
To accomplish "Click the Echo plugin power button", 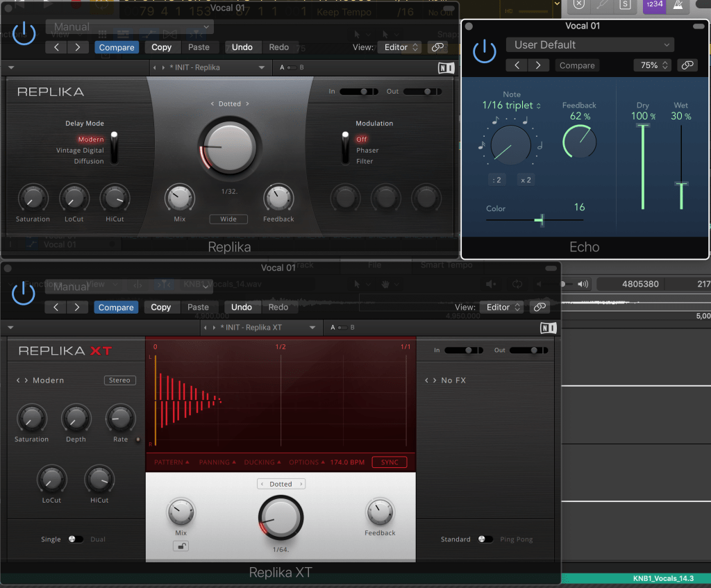I will 484,51.
